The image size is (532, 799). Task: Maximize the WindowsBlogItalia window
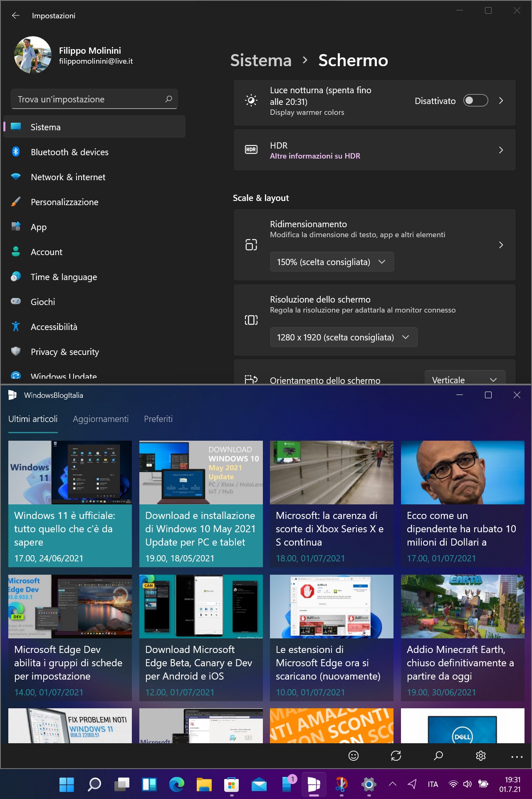click(x=488, y=395)
